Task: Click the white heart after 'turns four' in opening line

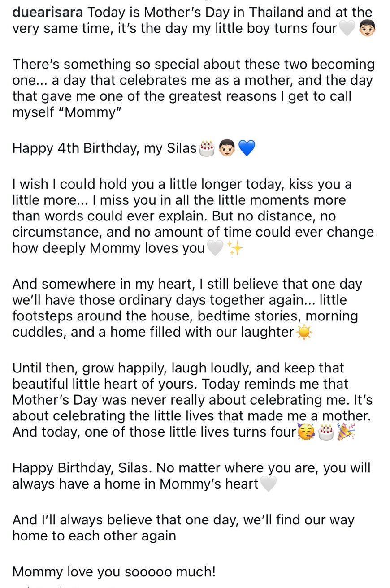Action: (347, 29)
